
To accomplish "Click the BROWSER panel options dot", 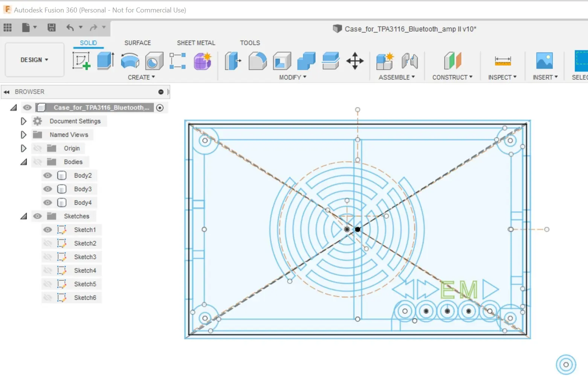I will (161, 92).
